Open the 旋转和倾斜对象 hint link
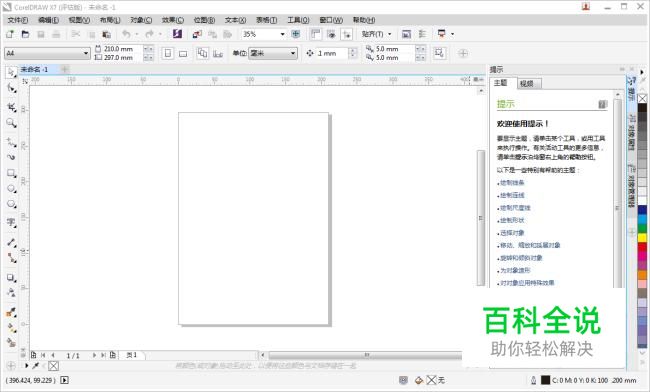 tap(521, 258)
